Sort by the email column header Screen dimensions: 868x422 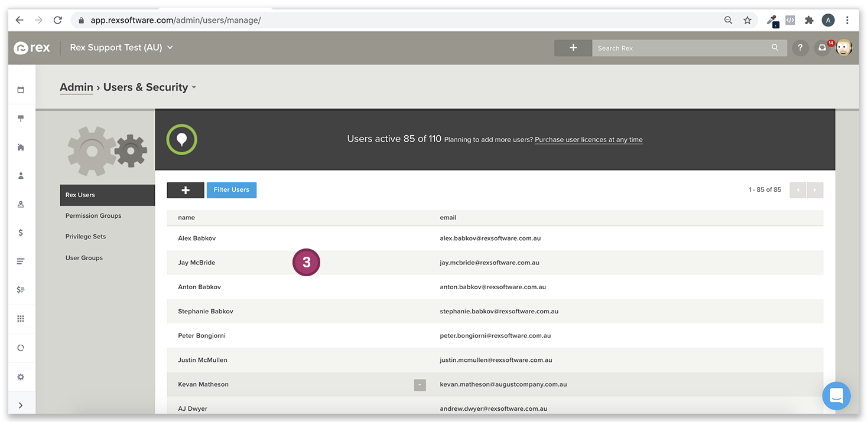point(448,218)
